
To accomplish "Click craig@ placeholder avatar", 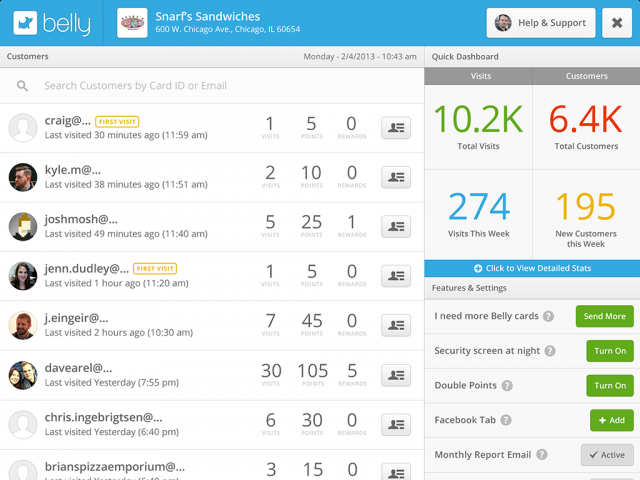I will pos(23,128).
